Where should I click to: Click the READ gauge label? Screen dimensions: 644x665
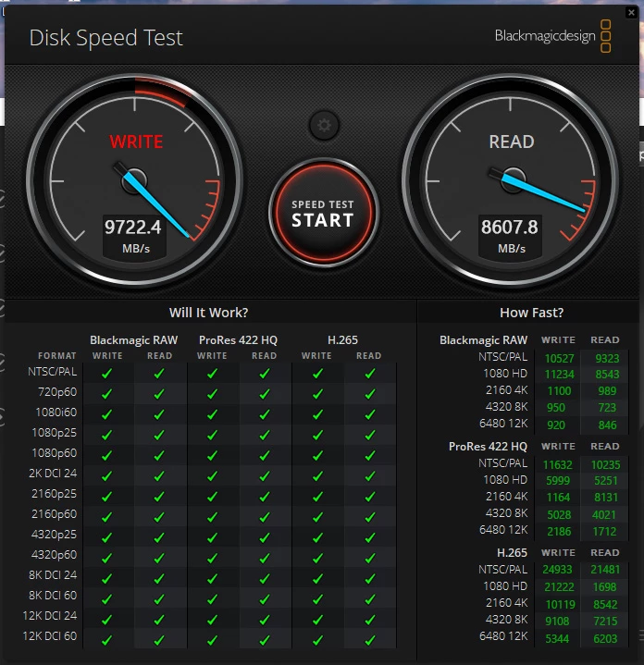coord(512,142)
